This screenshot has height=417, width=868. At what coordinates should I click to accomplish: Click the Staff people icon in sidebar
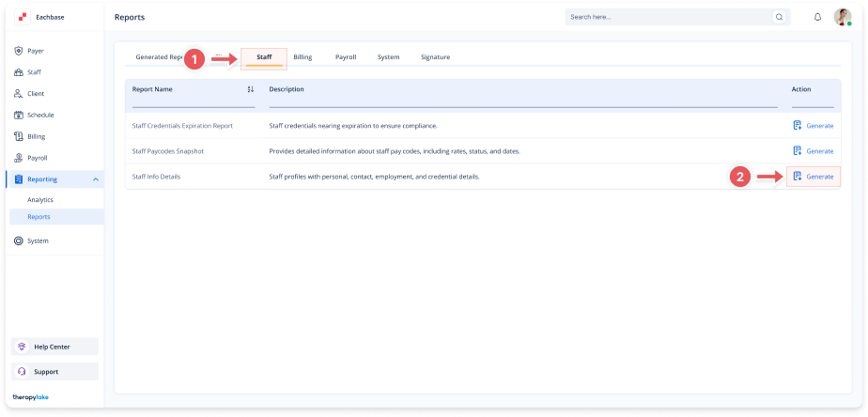[18, 72]
